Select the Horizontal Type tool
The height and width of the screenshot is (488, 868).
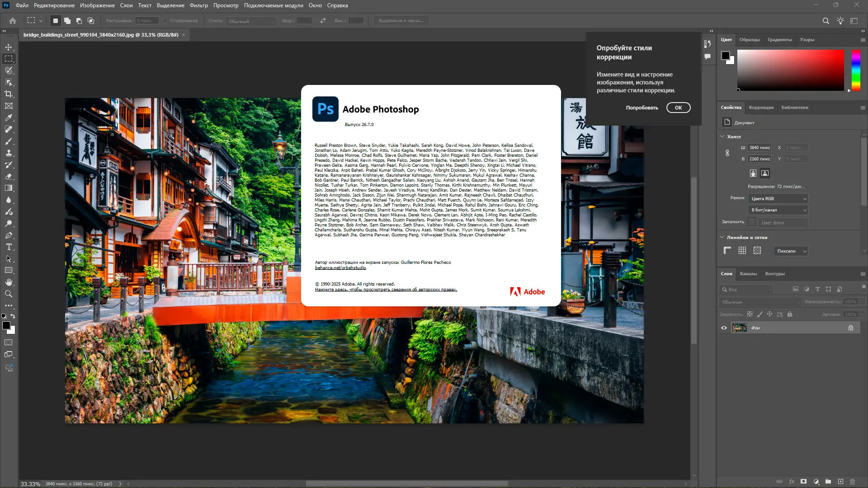9,247
